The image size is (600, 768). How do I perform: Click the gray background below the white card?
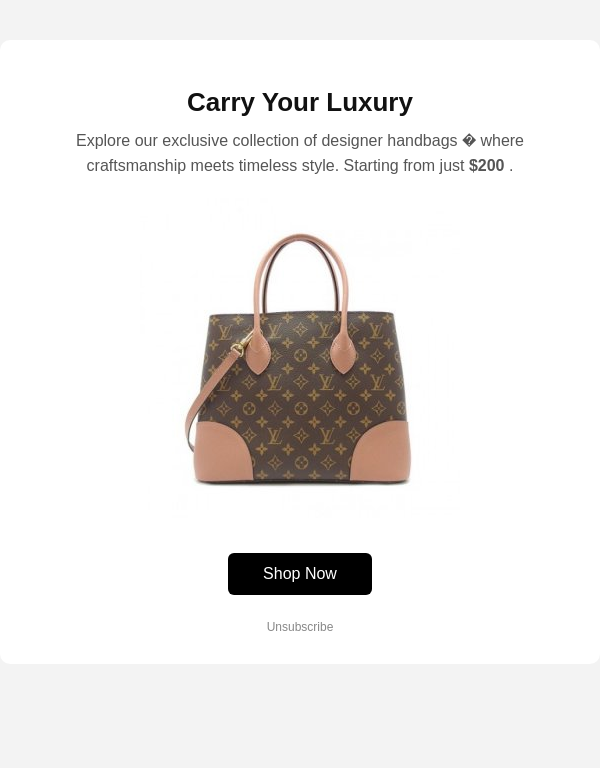pyautogui.click(x=300, y=716)
